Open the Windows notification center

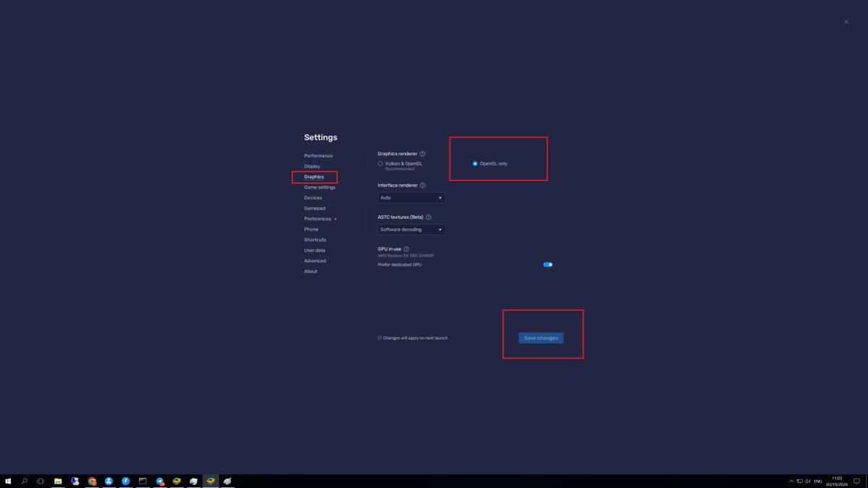(x=856, y=481)
